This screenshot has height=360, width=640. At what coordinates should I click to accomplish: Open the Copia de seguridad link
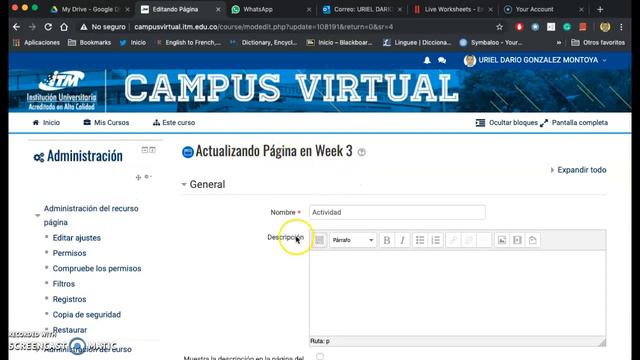[x=87, y=315]
